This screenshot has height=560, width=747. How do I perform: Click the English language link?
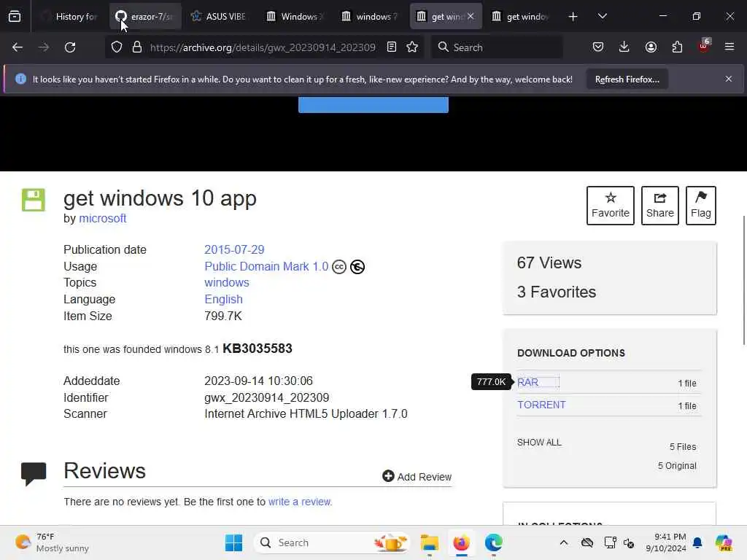223,299
